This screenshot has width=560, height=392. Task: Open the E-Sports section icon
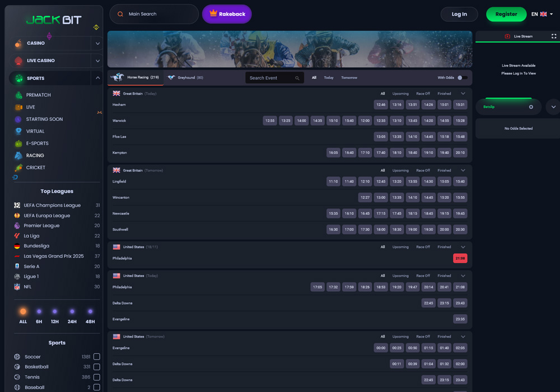tap(18, 143)
